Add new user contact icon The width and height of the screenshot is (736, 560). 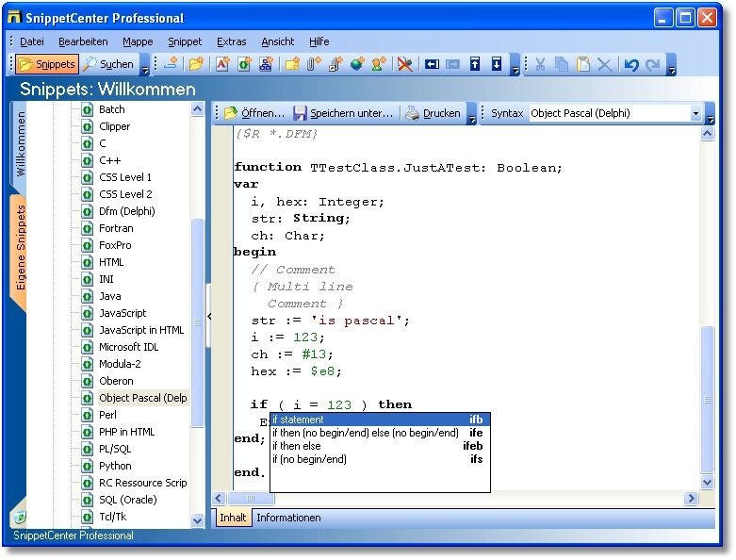point(379,64)
